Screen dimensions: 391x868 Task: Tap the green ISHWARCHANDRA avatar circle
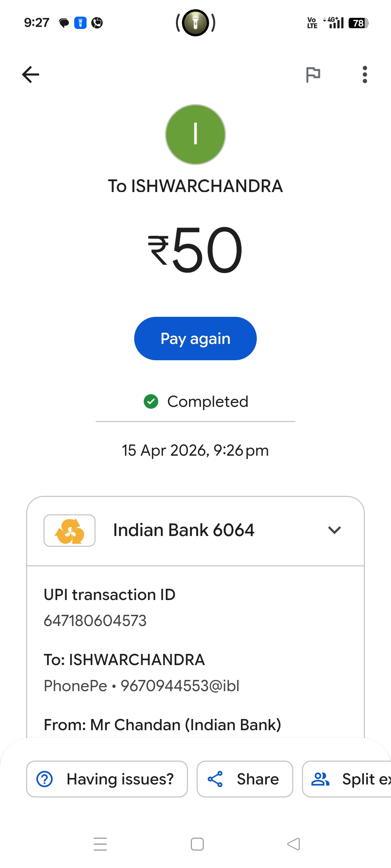coord(195,135)
